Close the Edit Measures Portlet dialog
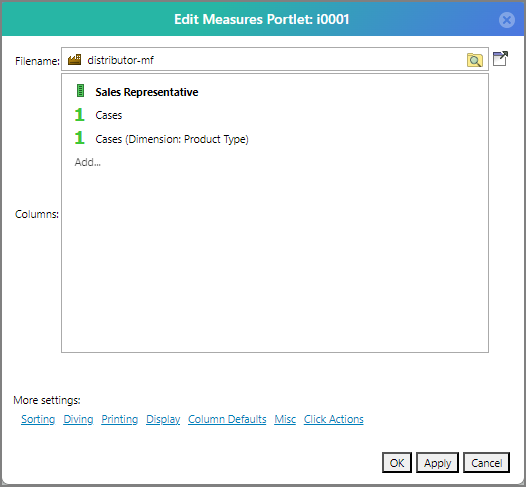Screen dimensions: 526x487 tap(507, 20)
